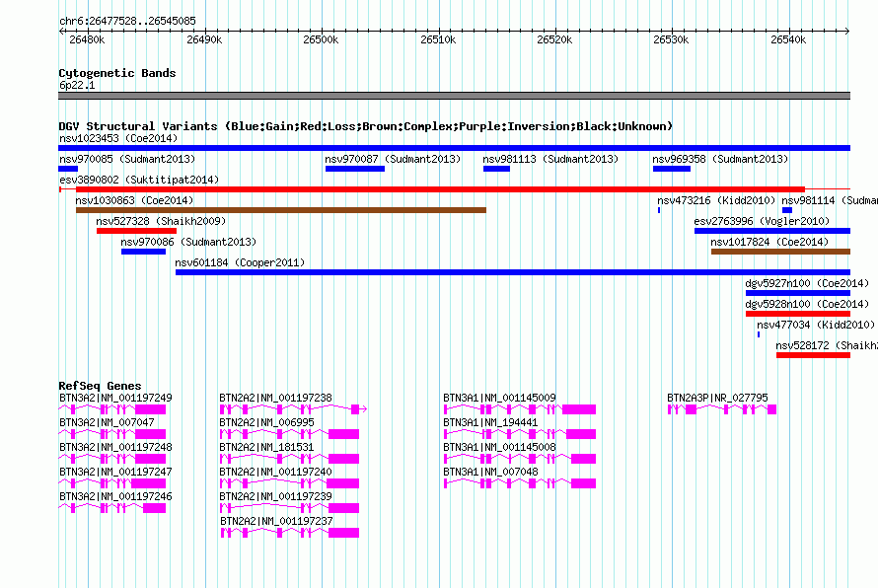Image resolution: width=878 pixels, height=588 pixels.
Task: Select variant nsv1023453 (Coe2014) label
Action: [x=118, y=138]
